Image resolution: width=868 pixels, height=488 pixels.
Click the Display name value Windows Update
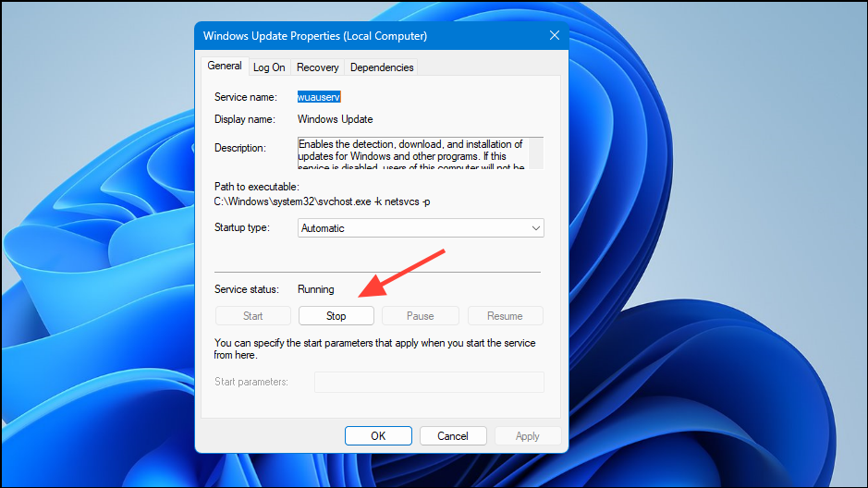coord(335,119)
